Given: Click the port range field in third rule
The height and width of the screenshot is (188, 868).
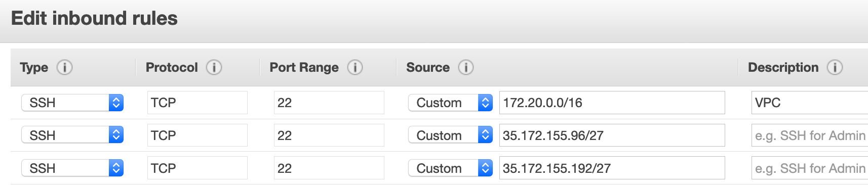Looking at the screenshot, I should click(x=329, y=168).
